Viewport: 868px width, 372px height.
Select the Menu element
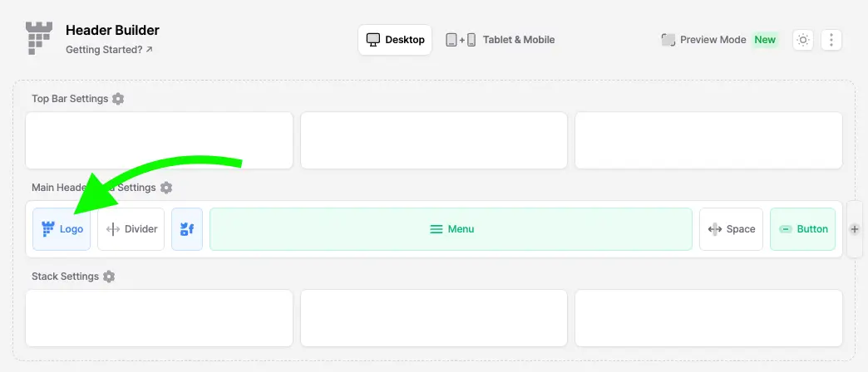(x=451, y=229)
